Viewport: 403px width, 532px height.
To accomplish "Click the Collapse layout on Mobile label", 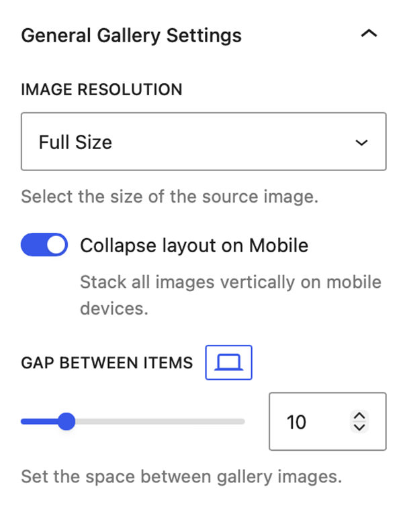I will coord(194,246).
